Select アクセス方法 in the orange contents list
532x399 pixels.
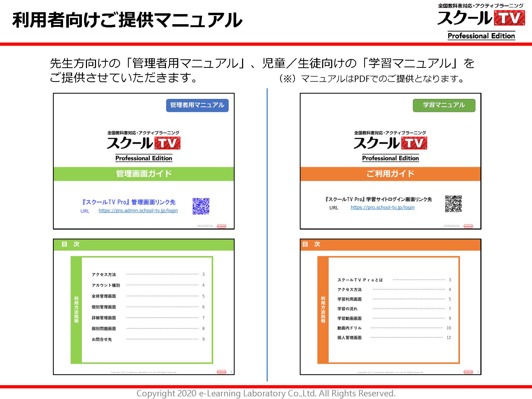(349, 289)
